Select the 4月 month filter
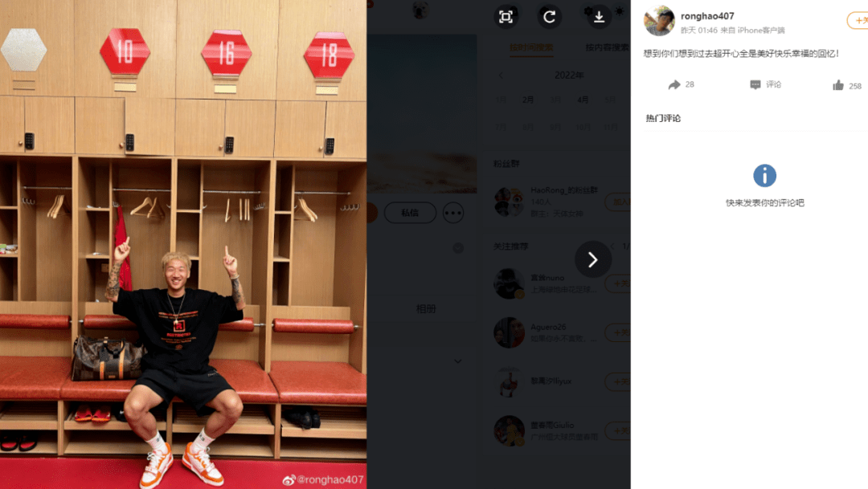This screenshot has height=489, width=868. coord(583,100)
